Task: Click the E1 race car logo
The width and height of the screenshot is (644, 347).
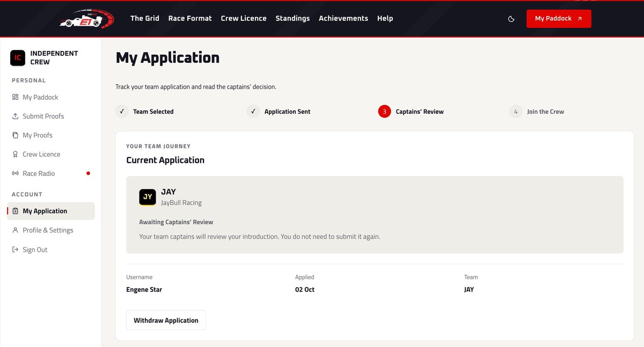Action: pyautogui.click(x=86, y=18)
